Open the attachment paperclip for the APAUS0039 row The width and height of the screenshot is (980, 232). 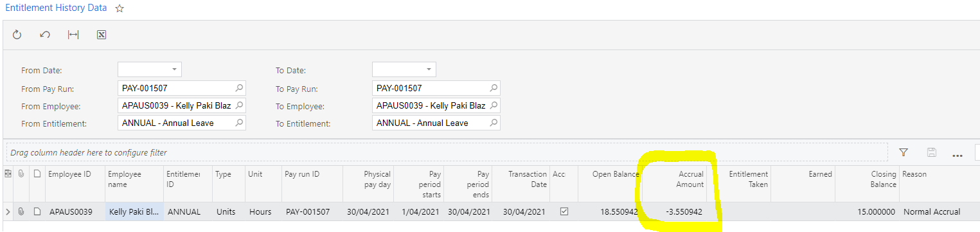point(21,211)
